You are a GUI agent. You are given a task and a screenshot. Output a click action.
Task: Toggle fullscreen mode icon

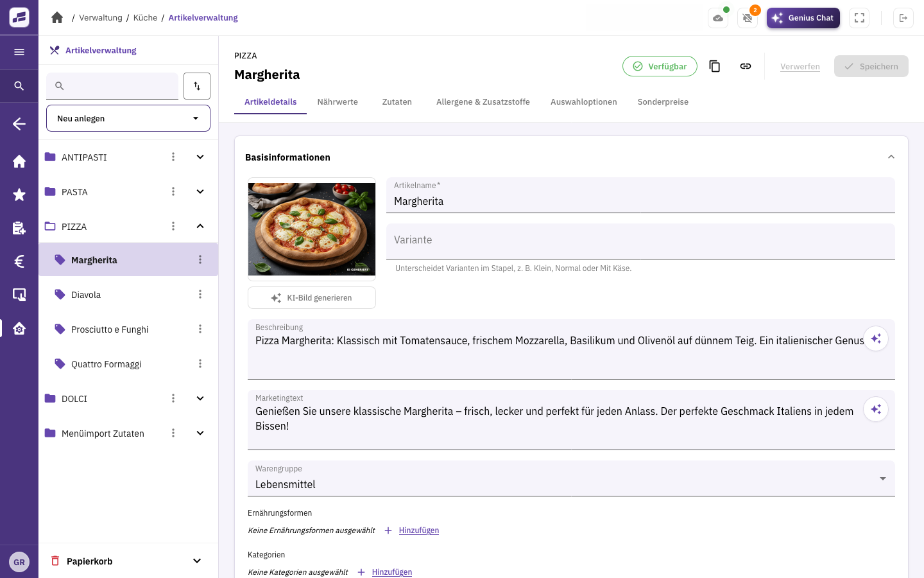tap(859, 18)
